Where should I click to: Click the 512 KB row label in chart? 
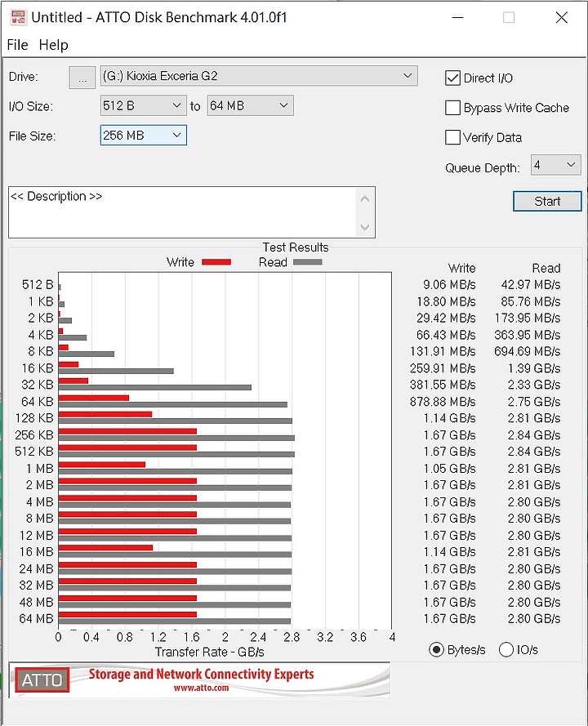[34, 452]
